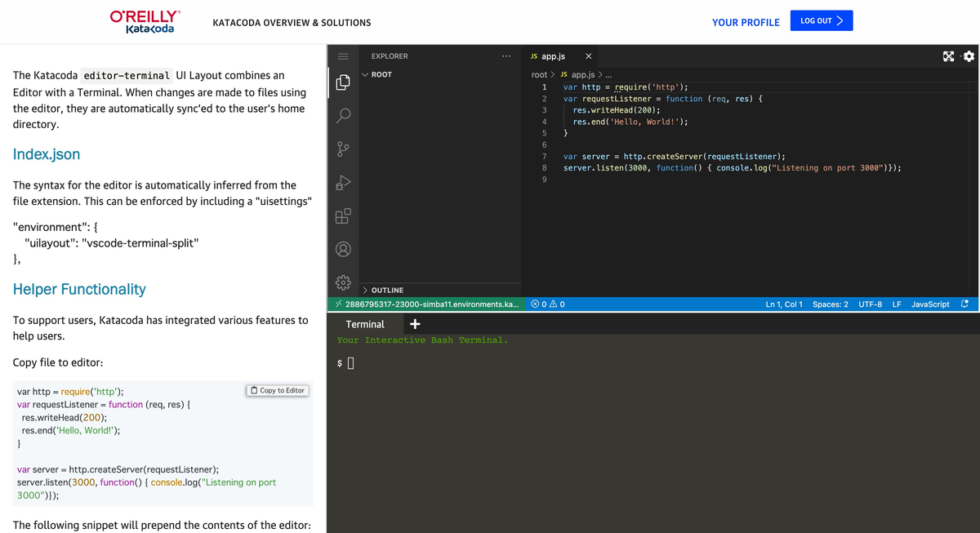Click EXPLORER panel title
This screenshot has width=980, height=533.
click(390, 56)
